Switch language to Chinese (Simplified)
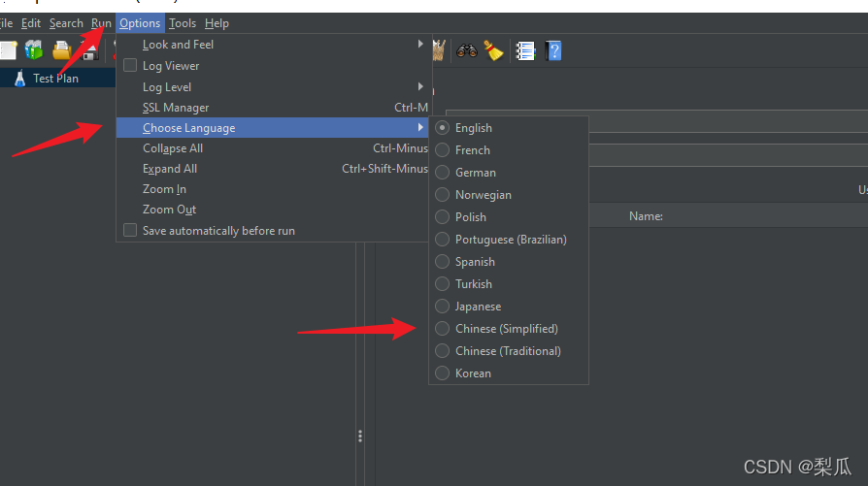868x486 pixels. (x=442, y=329)
